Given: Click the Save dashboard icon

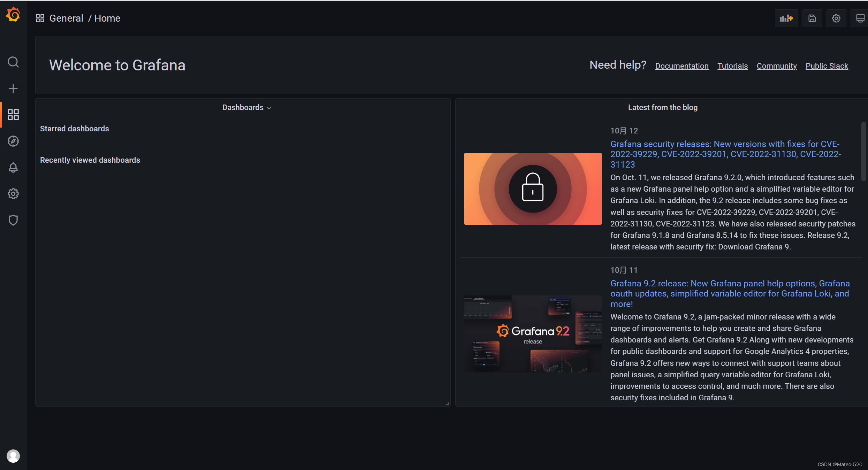Looking at the screenshot, I should coord(812,18).
